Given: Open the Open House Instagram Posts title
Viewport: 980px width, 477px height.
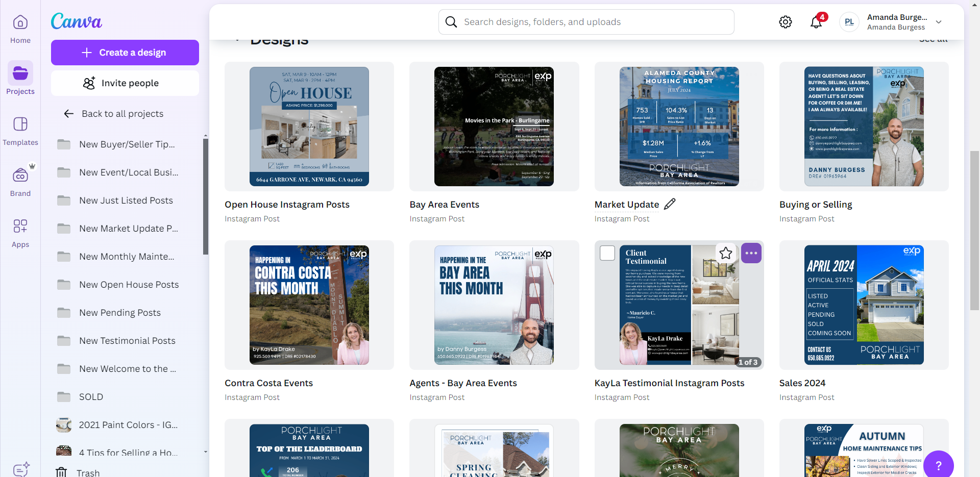Looking at the screenshot, I should tap(287, 205).
